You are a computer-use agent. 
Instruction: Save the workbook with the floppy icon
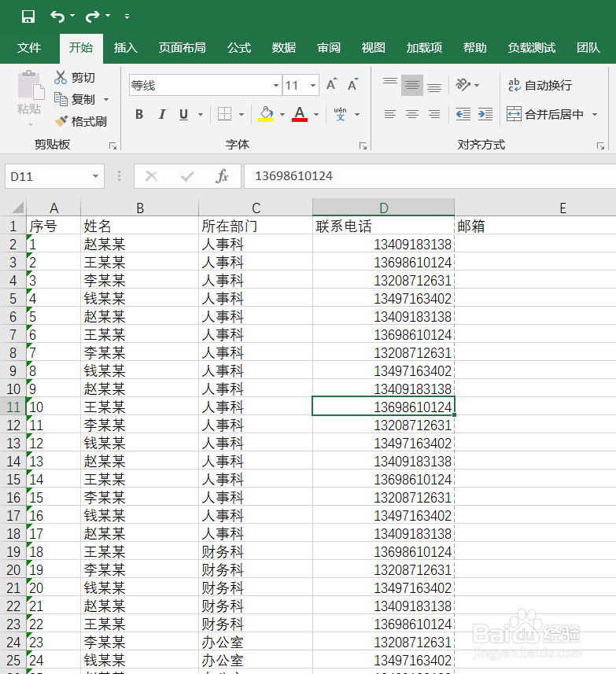tap(28, 17)
